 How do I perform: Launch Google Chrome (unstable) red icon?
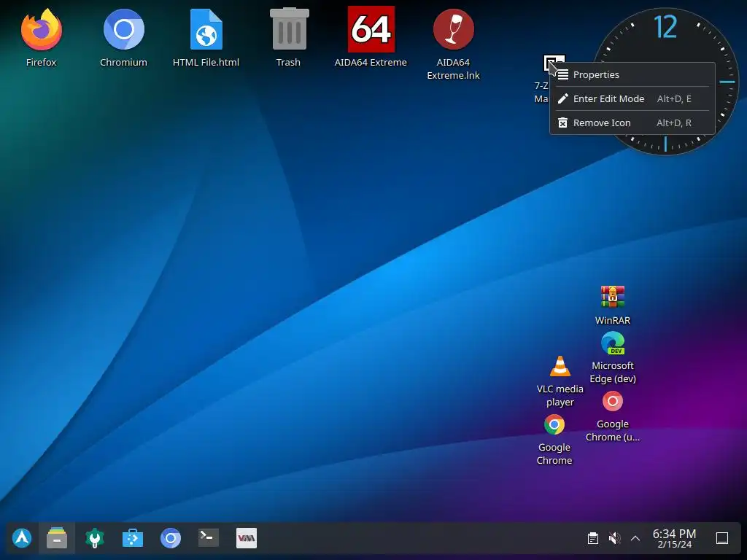(x=613, y=402)
